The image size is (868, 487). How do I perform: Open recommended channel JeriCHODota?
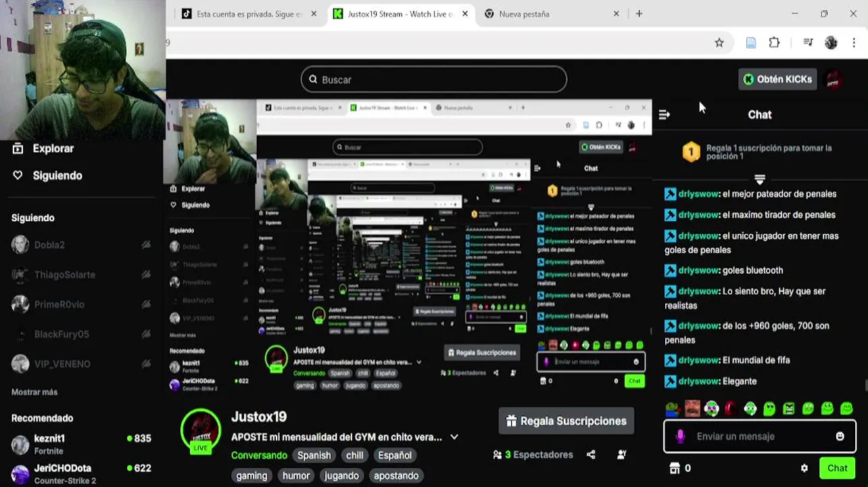pyautogui.click(x=81, y=473)
